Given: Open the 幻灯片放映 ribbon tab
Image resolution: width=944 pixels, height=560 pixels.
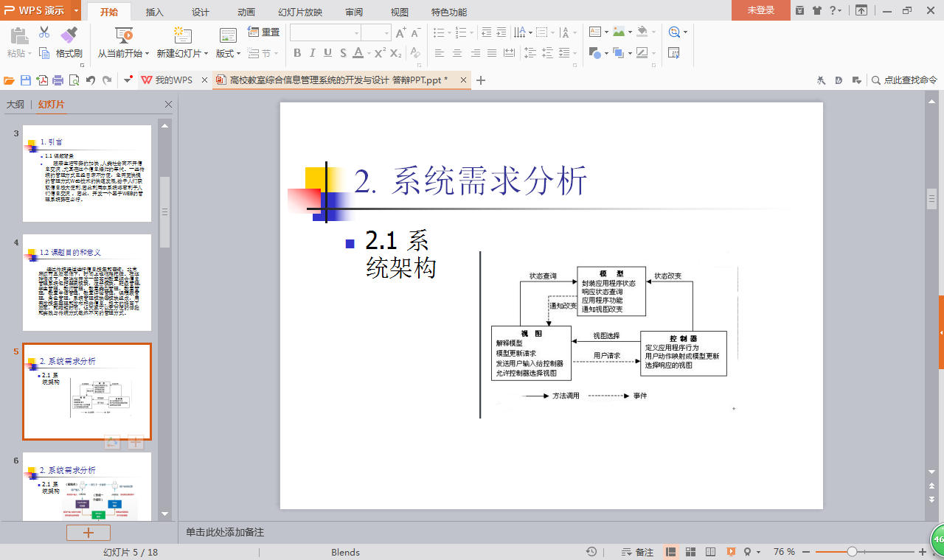Looking at the screenshot, I should tap(300, 12).
